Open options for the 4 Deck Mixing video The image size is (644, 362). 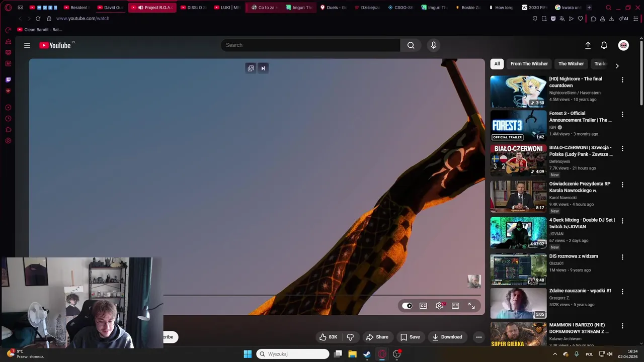(x=622, y=221)
